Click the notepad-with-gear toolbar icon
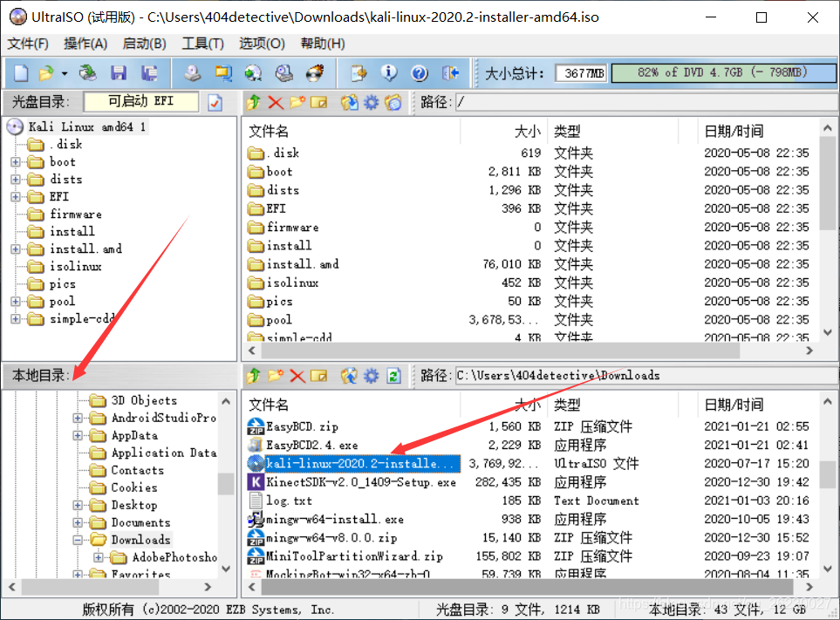The width and height of the screenshot is (840, 620). pyautogui.click(x=359, y=73)
